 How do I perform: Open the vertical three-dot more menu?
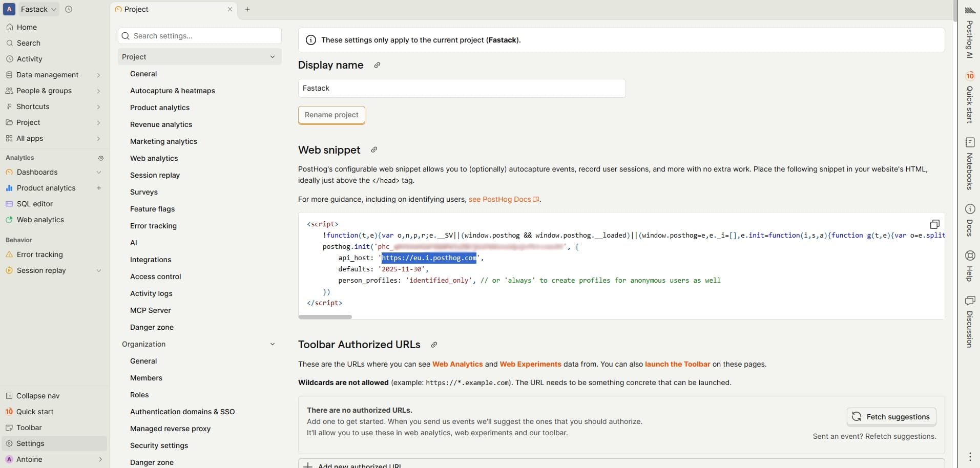(x=970, y=456)
